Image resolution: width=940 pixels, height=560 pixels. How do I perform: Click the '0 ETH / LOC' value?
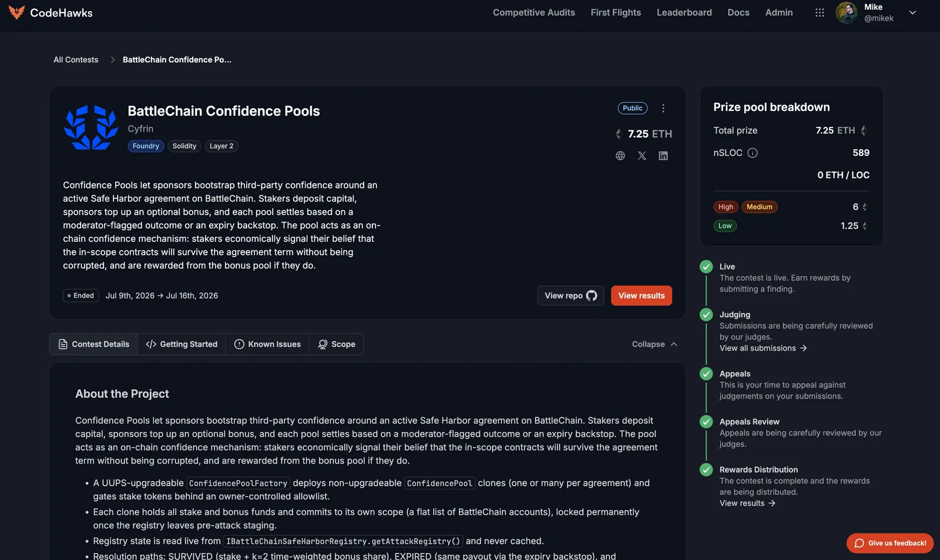pyautogui.click(x=844, y=175)
